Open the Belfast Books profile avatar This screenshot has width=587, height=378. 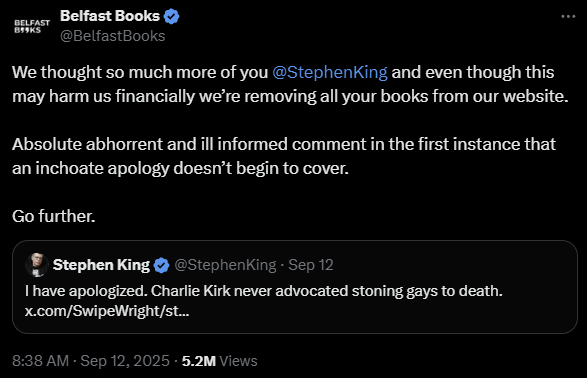click(x=32, y=27)
